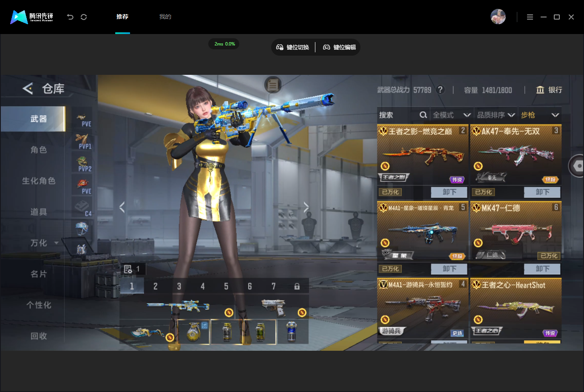Screen dimensions: 584x392
Task: Click 卸下 under AK47-奉先-无双
Action: pyautogui.click(x=542, y=192)
